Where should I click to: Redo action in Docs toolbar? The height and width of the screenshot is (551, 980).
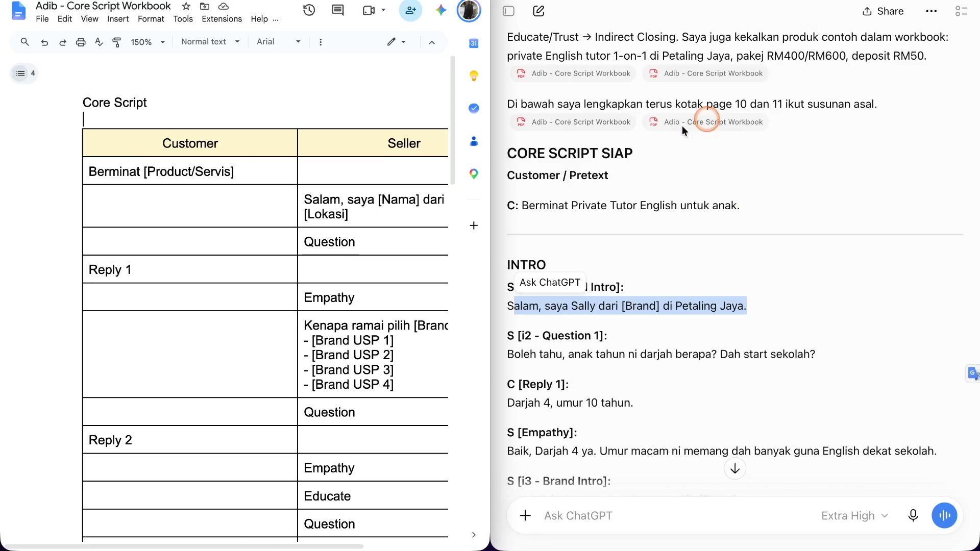point(63,42)
